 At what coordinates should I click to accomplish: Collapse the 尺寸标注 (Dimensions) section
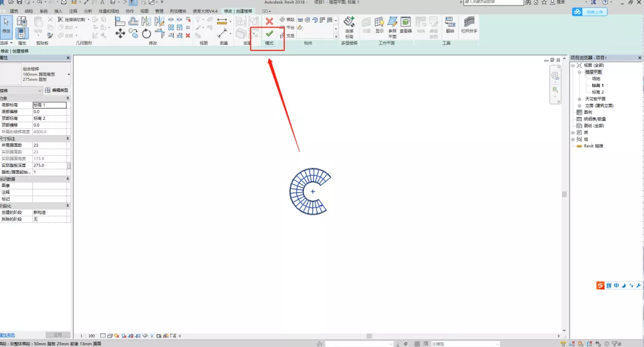[x=67, y=138]
